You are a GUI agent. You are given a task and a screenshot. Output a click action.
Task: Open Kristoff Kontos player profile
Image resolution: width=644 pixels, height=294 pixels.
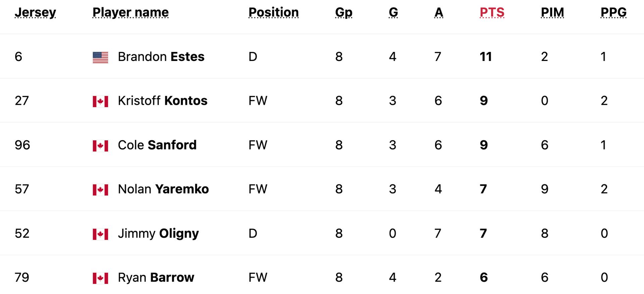pyautogui.click(x=162, y=101)
